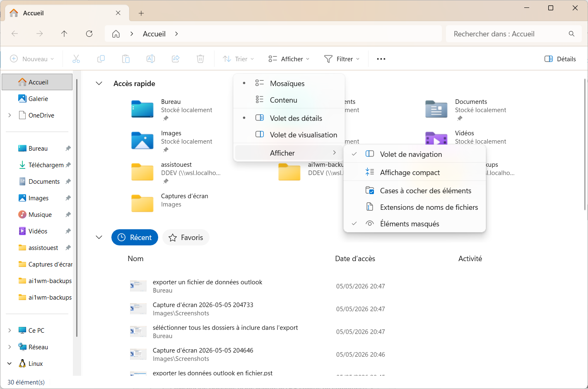This screenshot has width=588, height=389.
Task: Open 'Capture d'écran 2026-05-05 204733' file
Action: coord(203,305)
